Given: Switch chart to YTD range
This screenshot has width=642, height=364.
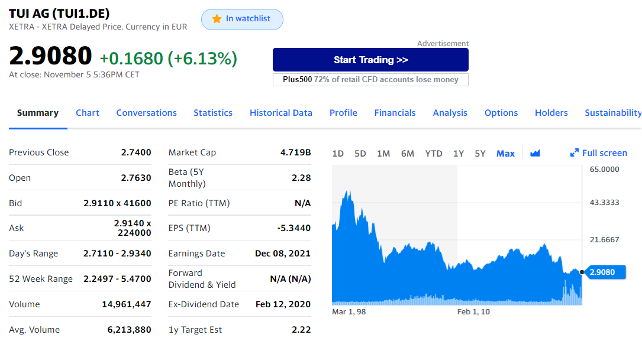Looking at the screenshot, I should (434, 154).
